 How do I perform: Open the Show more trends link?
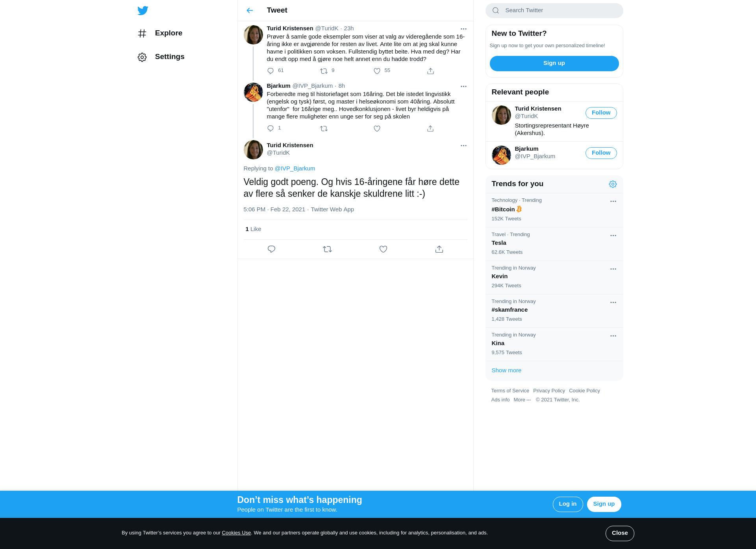point(506,370)
